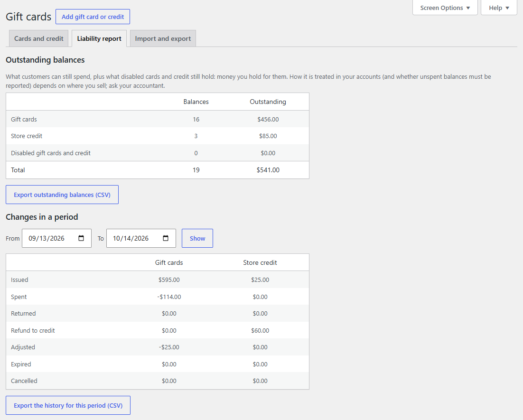523x420 pixels.
Task: Click the Total row label
Action: (18, 170)
